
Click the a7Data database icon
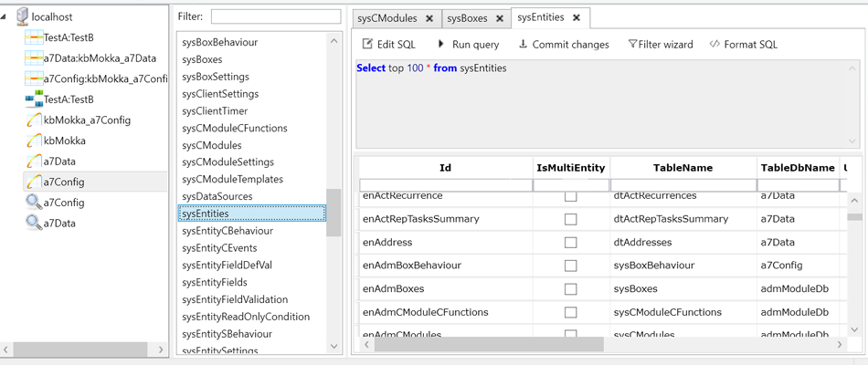(34, 162)
